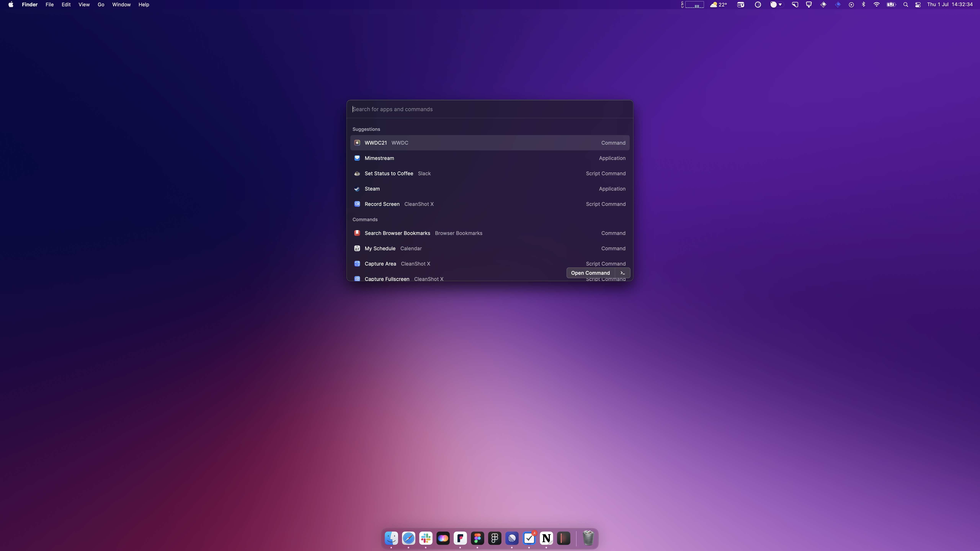Viewport: 980px width, 551px height.
Task: Open the Window menu
Action: coord(121,5)
